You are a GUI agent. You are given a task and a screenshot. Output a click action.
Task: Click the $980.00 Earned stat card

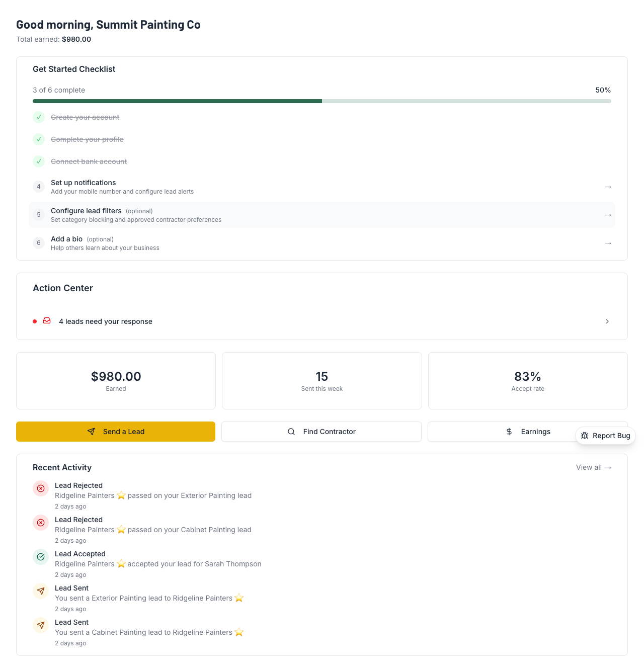pos(116,381)
